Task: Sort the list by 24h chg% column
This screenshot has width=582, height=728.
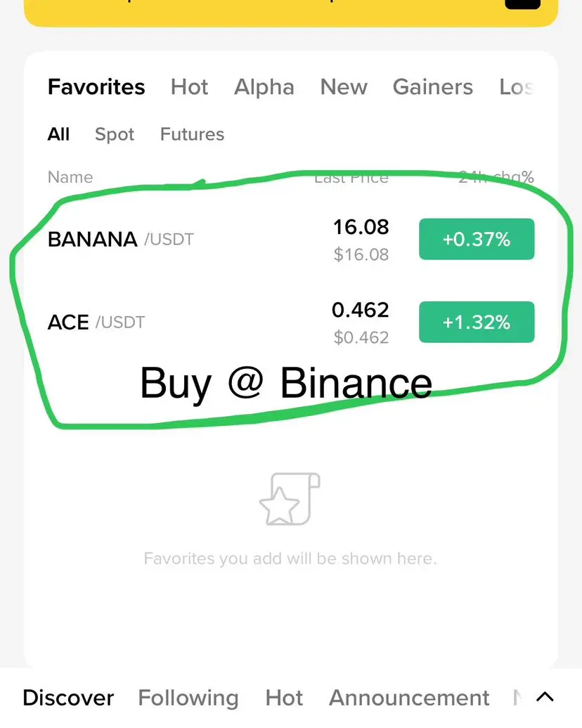Action: (x=496, y=177)
